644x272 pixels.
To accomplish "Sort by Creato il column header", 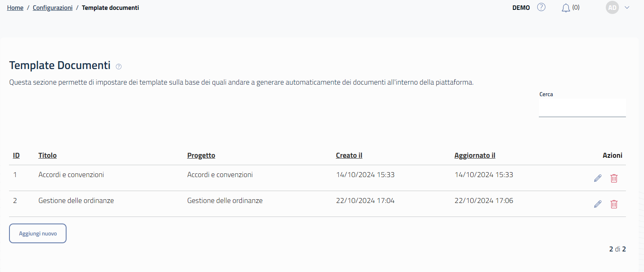I will (349, 155).
